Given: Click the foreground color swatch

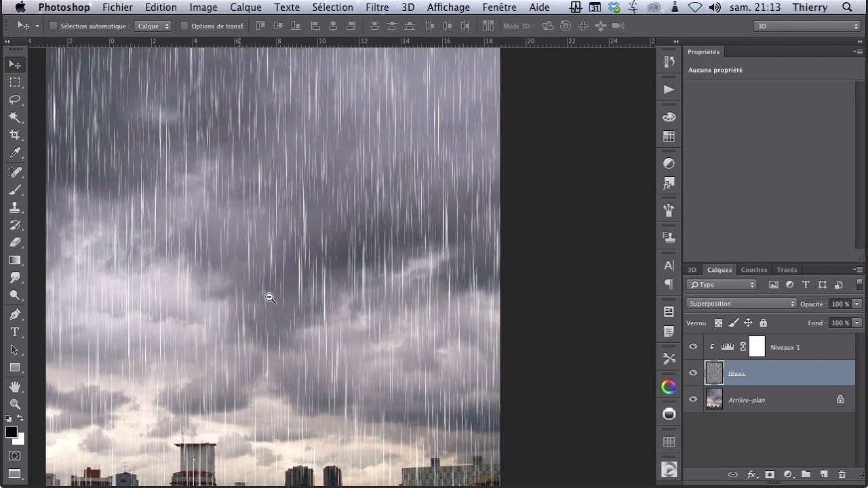Looking at the screenshot, I should tap(12, 432).
